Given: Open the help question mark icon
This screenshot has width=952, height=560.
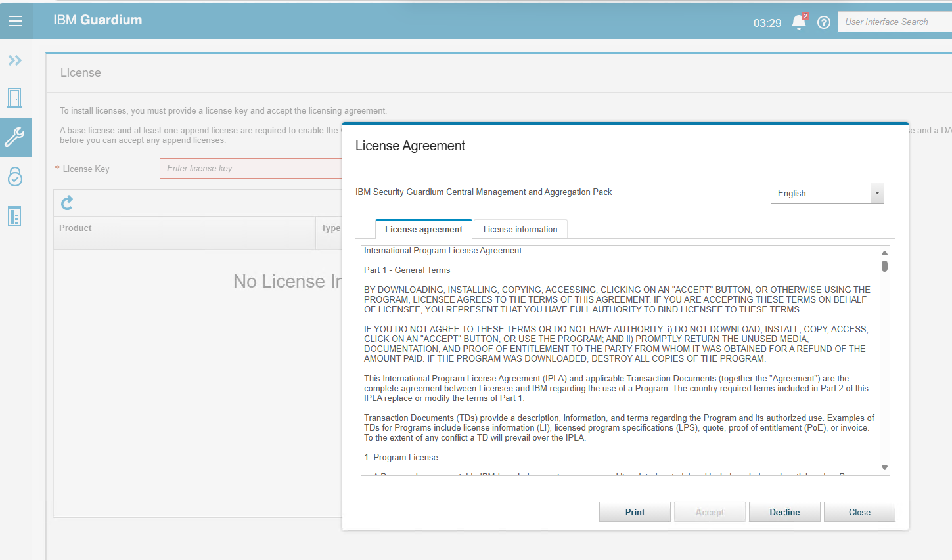Looking at the screenshot, I should click(x=824, y=22).
